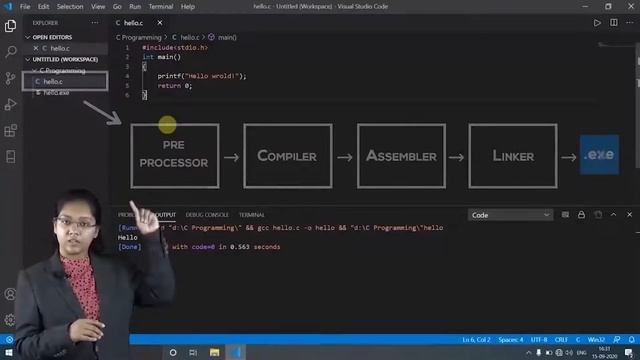Open the Edit menu
The width and height of the screenshot is (640, 360).
tap(43, 7)
